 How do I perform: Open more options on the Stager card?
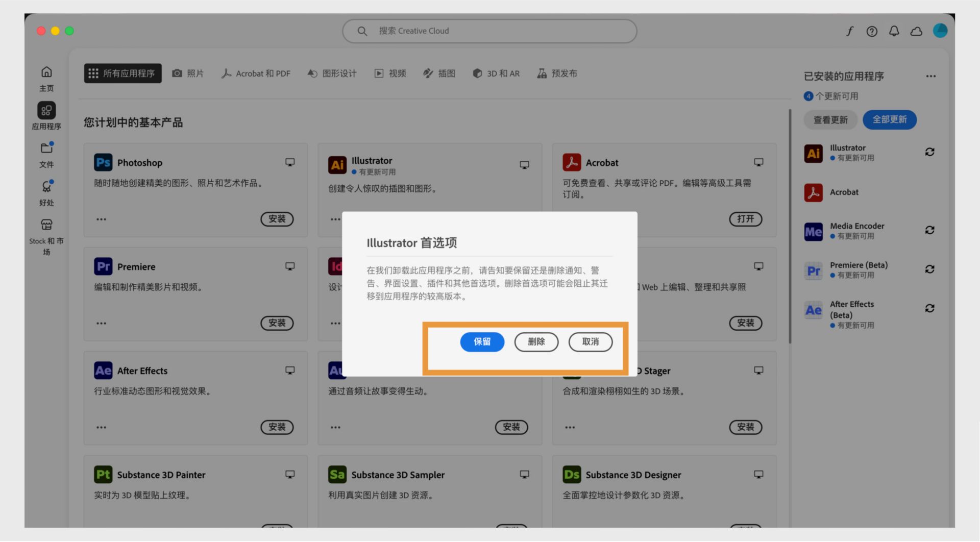tap(570, 428)
